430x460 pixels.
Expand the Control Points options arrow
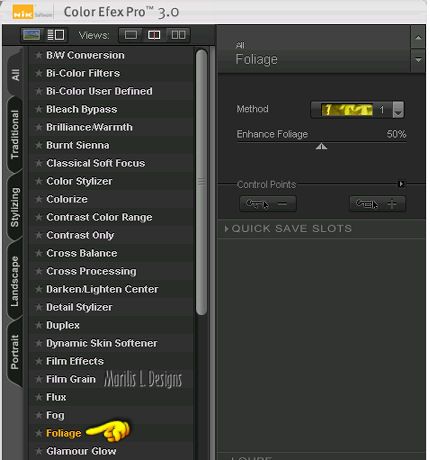(x=402, y=184)
